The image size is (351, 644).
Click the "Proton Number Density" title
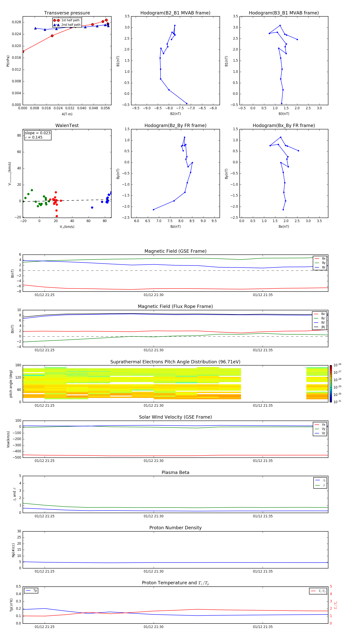[175, 528]
